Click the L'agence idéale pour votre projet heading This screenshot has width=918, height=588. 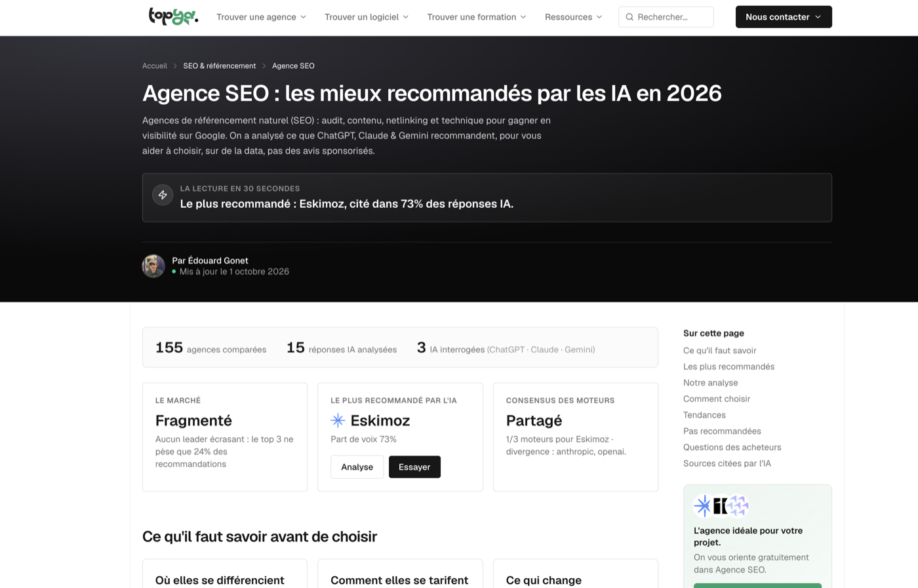coord(748,536)
